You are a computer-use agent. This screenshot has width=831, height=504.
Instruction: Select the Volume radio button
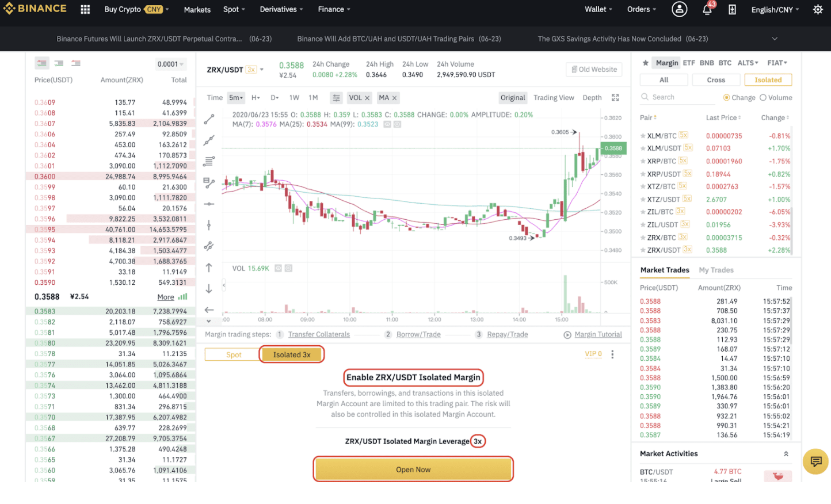pos(763,98)
